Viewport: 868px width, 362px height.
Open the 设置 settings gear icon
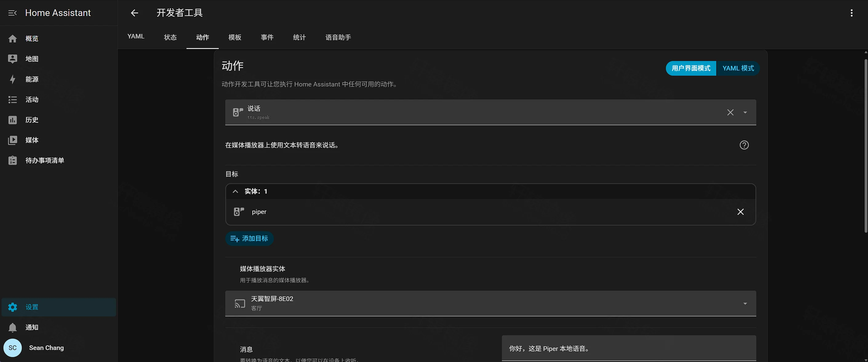13,307
